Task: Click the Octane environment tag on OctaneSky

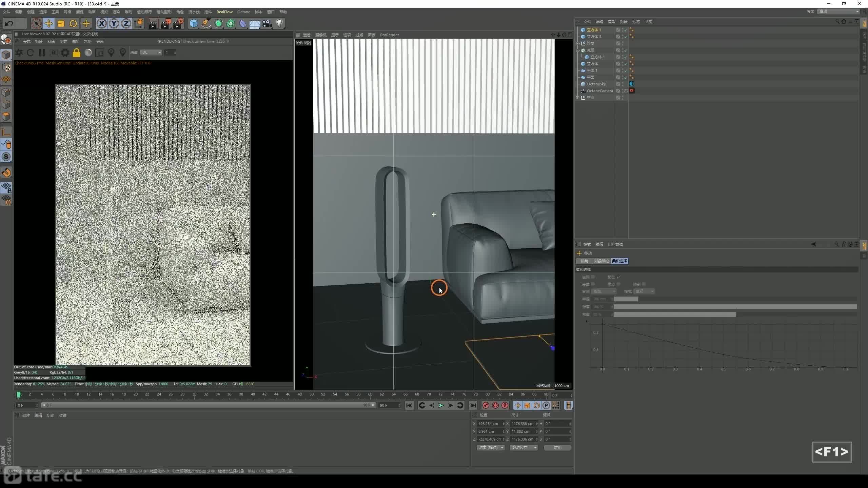Action: coord(632,84)
